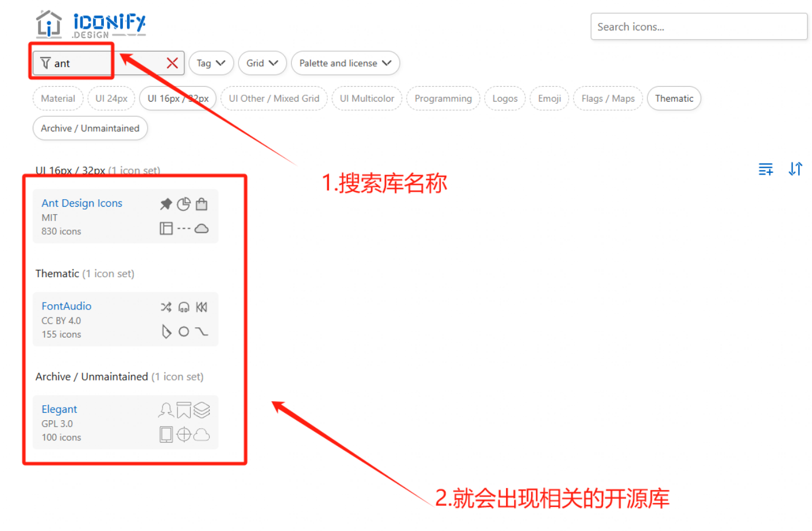
Task: Click the Iconify Design logo
Action: tap(90, 25)
